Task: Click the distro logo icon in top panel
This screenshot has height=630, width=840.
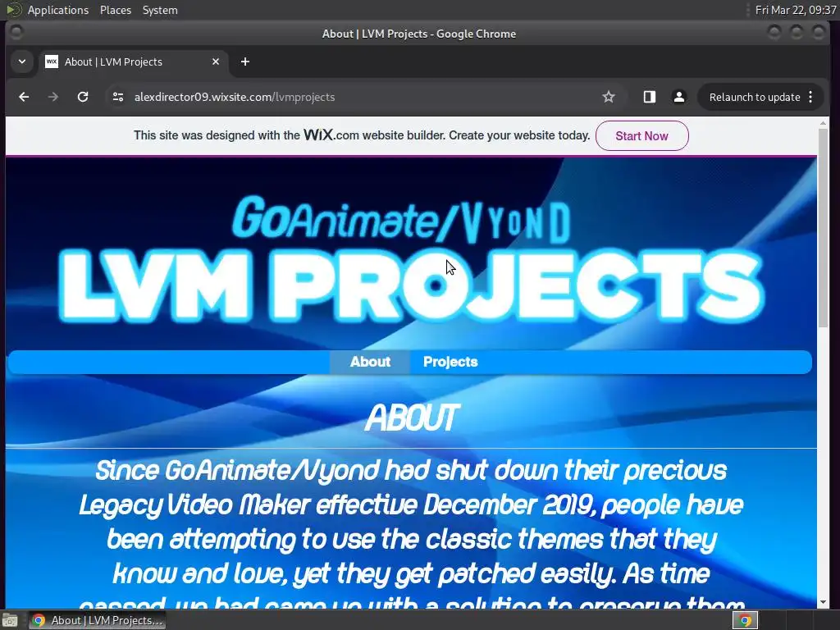Action: [13, 10]
